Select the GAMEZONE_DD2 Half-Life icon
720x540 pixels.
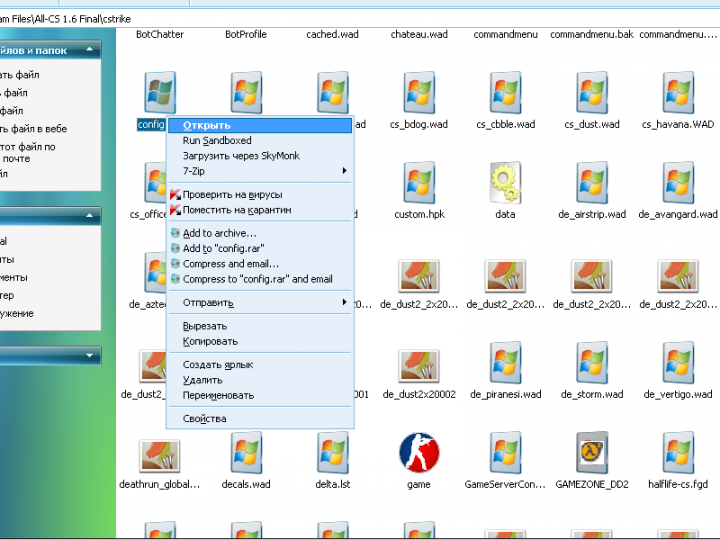coord(592,452)
